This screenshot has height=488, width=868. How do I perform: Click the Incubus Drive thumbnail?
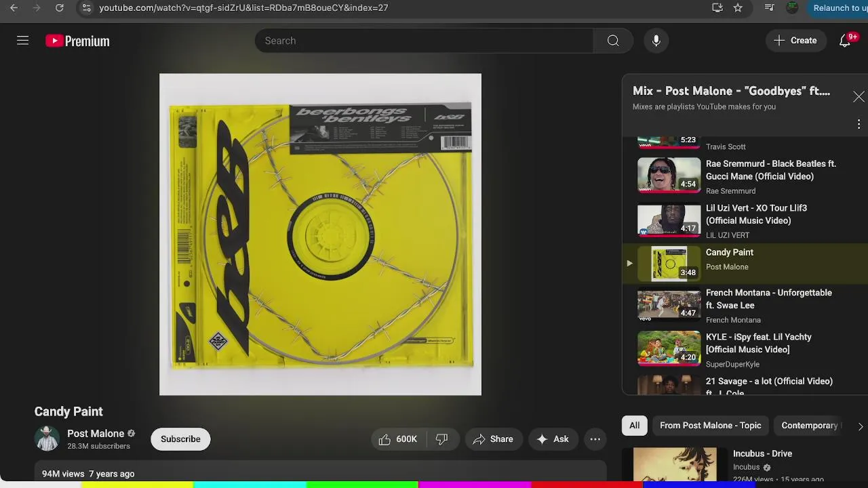[675, 464]
